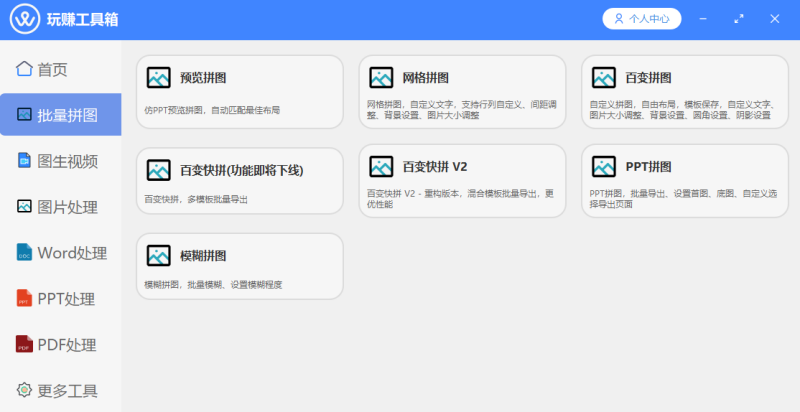This screenshot has width=800, height=412.
Task: Go to 图片处理 section
Action: [x=61, y=207]
